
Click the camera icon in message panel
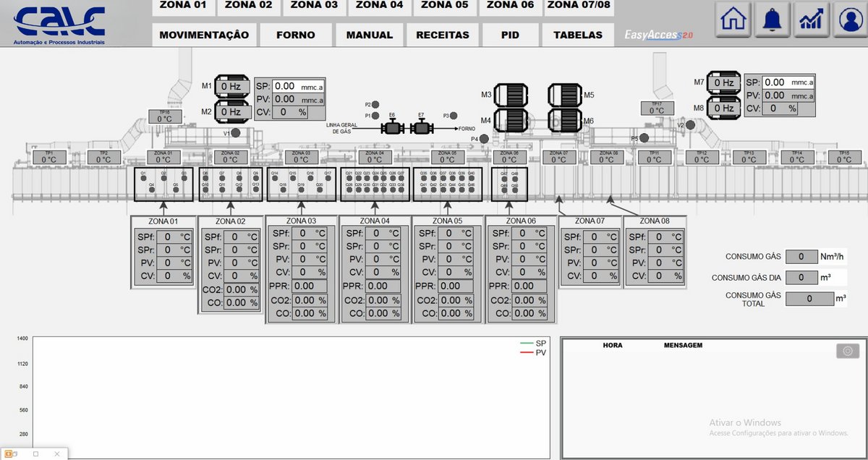848,352
